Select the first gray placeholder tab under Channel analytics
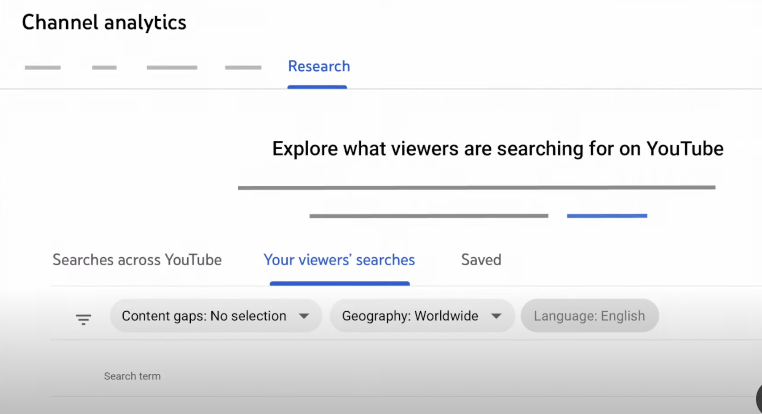This screenshot has width=762, height=414. pyautogui.click(x=43, y=68)
